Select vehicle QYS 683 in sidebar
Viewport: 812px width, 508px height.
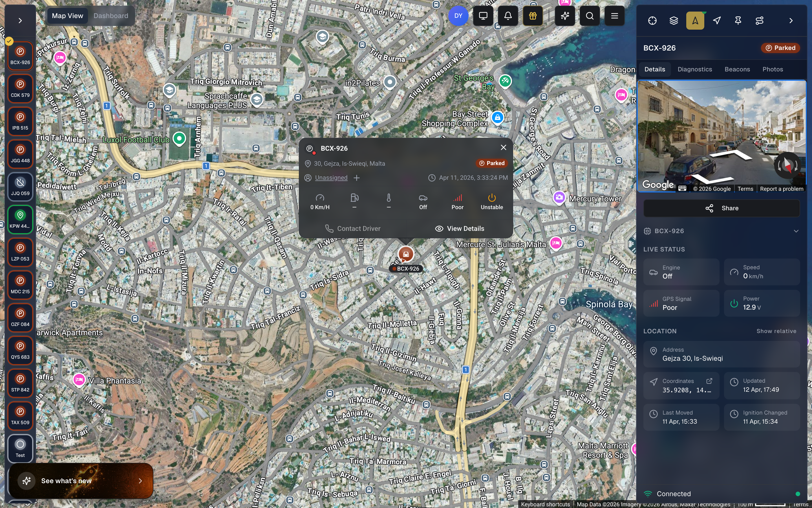20,351
